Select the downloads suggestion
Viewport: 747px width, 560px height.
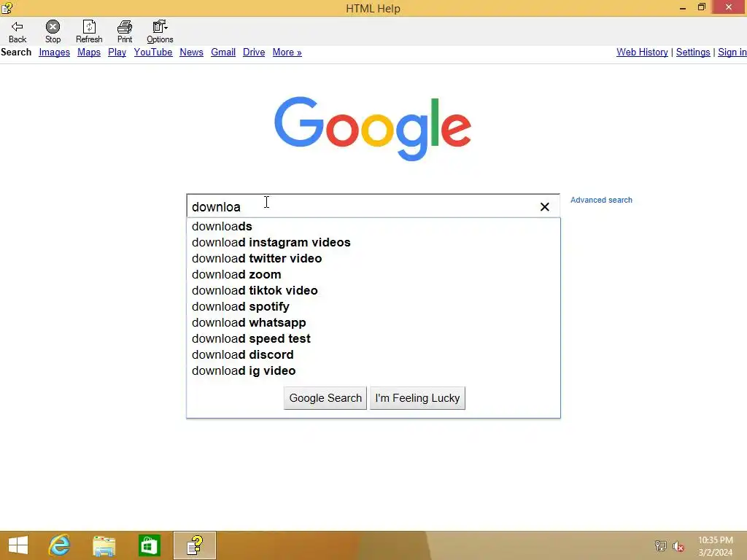point(373,226)
